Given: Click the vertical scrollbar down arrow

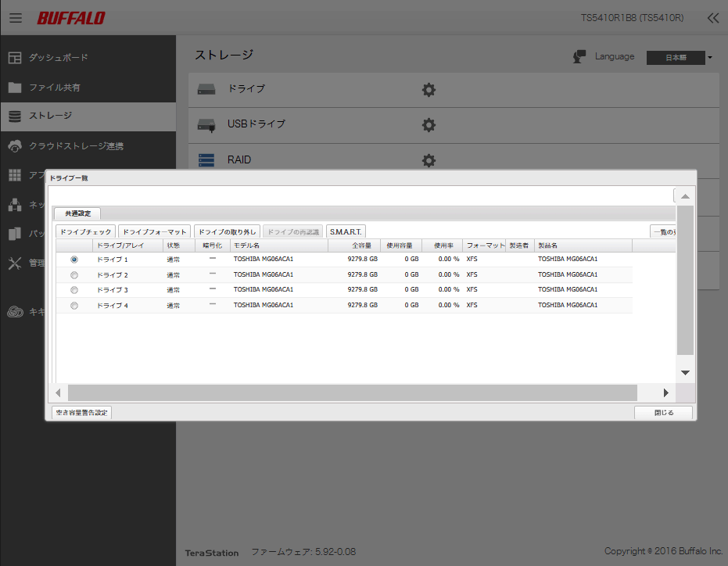Looking at the screenshot, I should pyautogui.click(x=685, y=373).
